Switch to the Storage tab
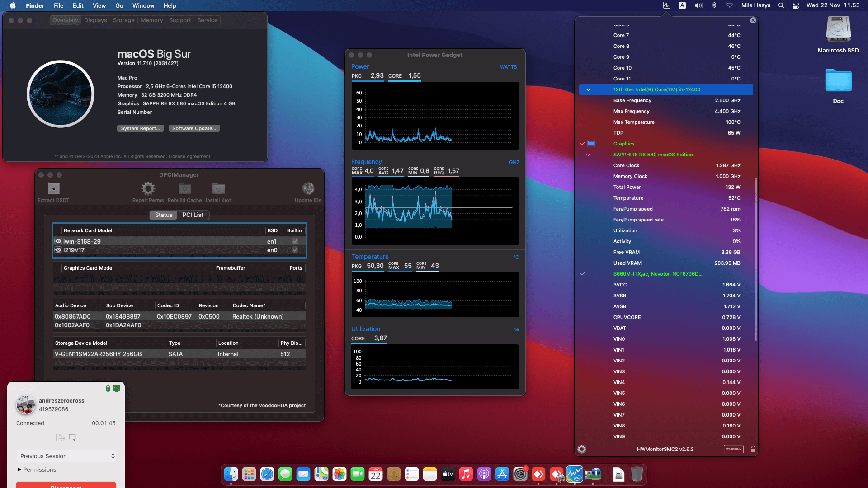The image size is (868, 488). point(123,20)
